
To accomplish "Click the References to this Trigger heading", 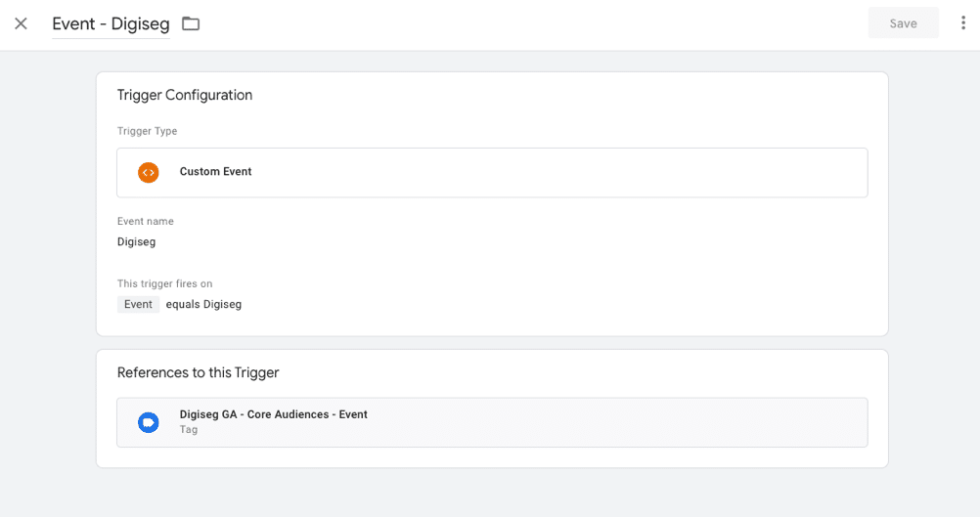I will (x=199, y=372).
